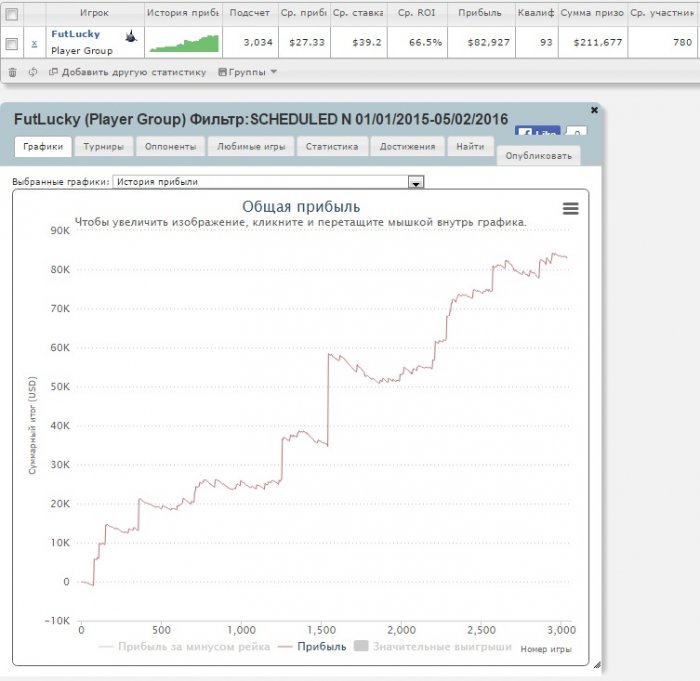This screenshot has width=700, height=681.
Task: Open the Статистика tab
Action: (332, 146)
